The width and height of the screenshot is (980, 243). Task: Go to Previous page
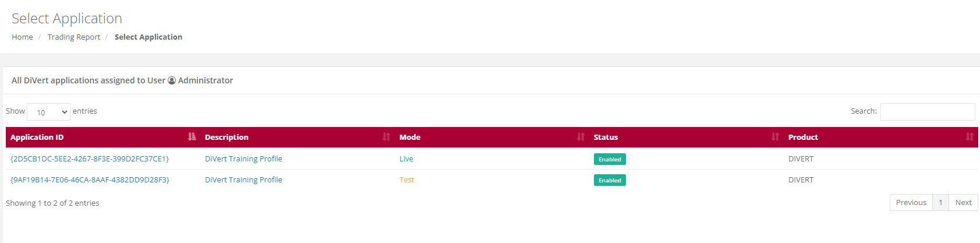click(x=911, y=202)
